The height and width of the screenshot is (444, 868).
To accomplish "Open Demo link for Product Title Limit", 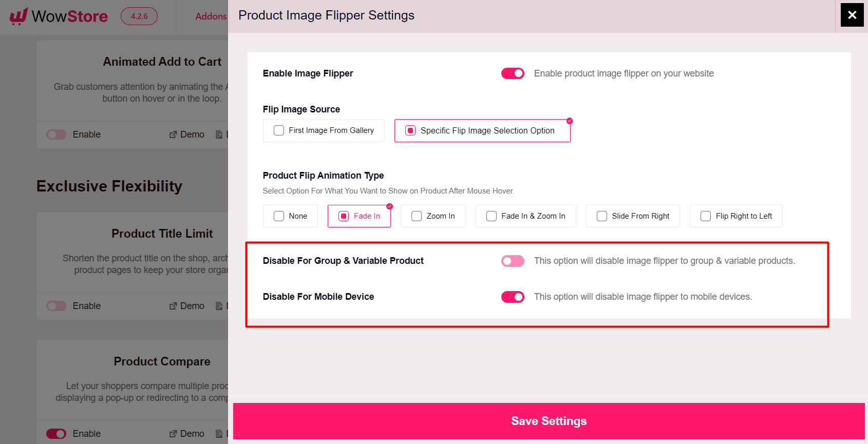I will (x=187, y=306).
